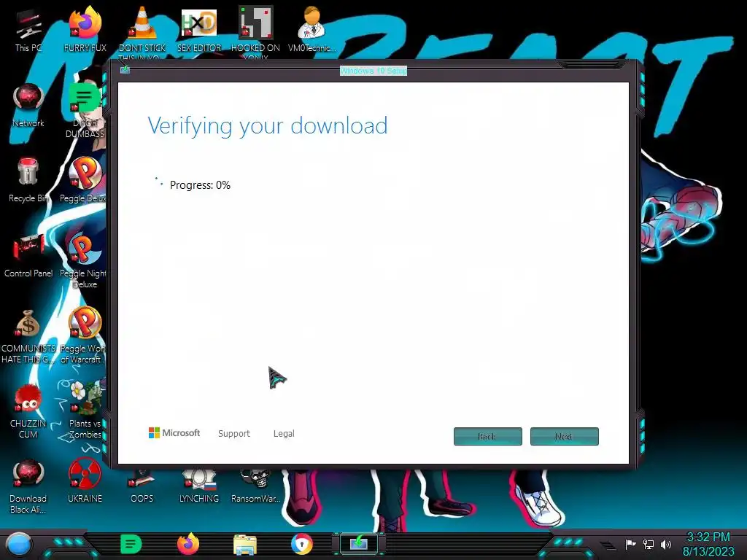Open the VLC cone desktop shortcut
The width and height of the screenshot is (747, 560).
click(142, 29)
